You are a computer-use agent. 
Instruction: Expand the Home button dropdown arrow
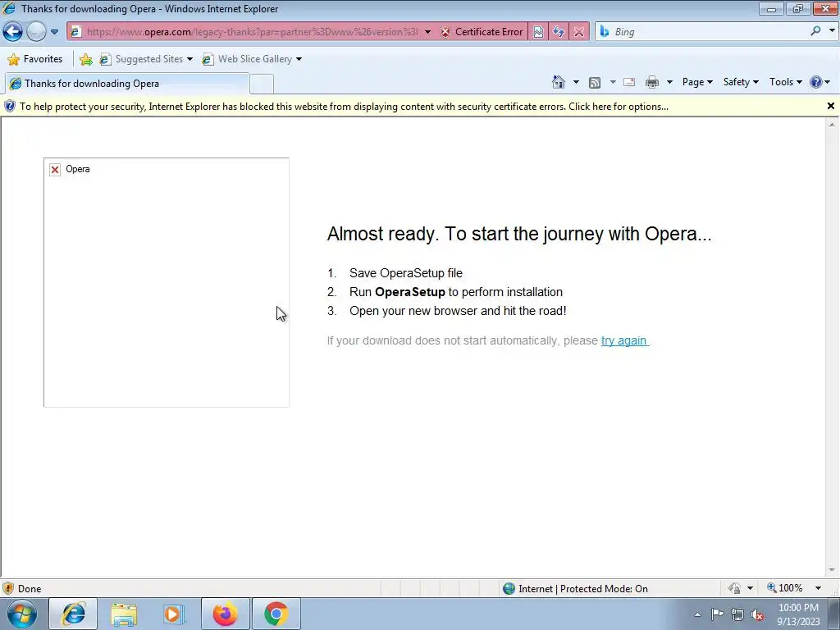pos(576,82)
